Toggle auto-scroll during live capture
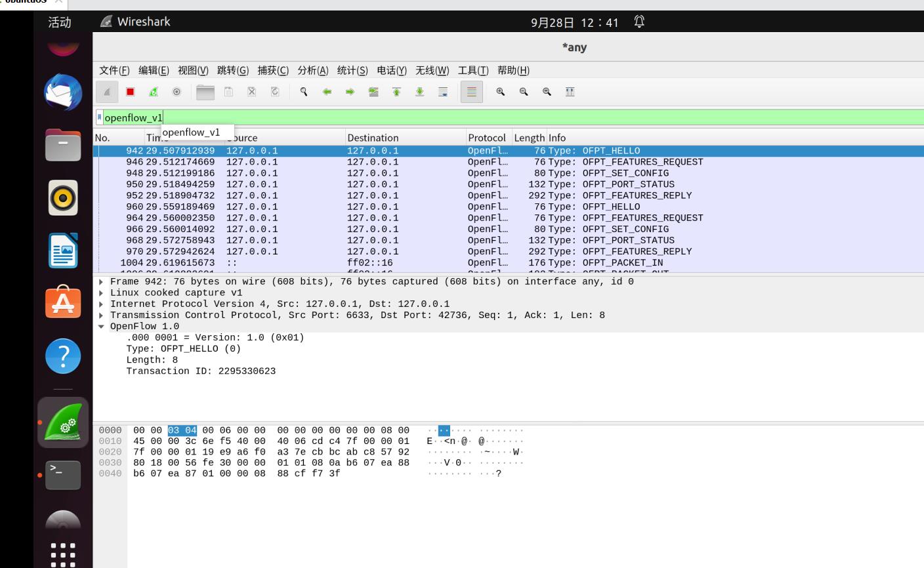Image resolution: width=924 pixels, height=568 pixels. [443, 92]
